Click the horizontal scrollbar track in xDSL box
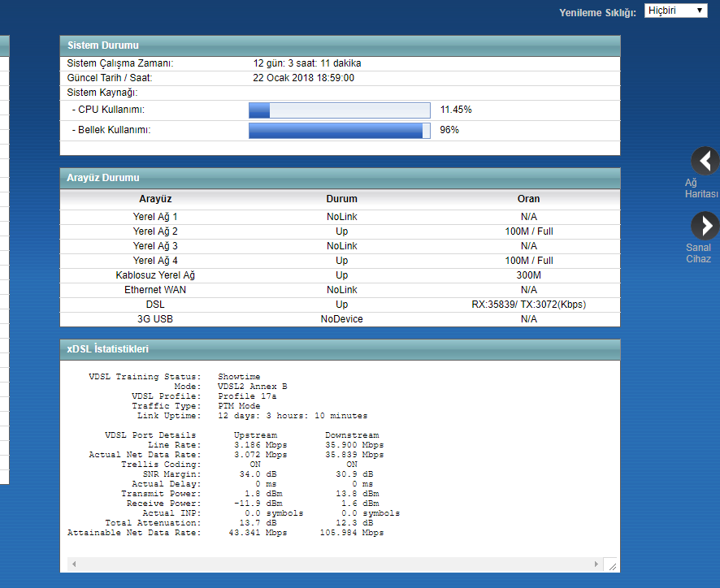Screen dimensions: 720x588 click(335, 564)
